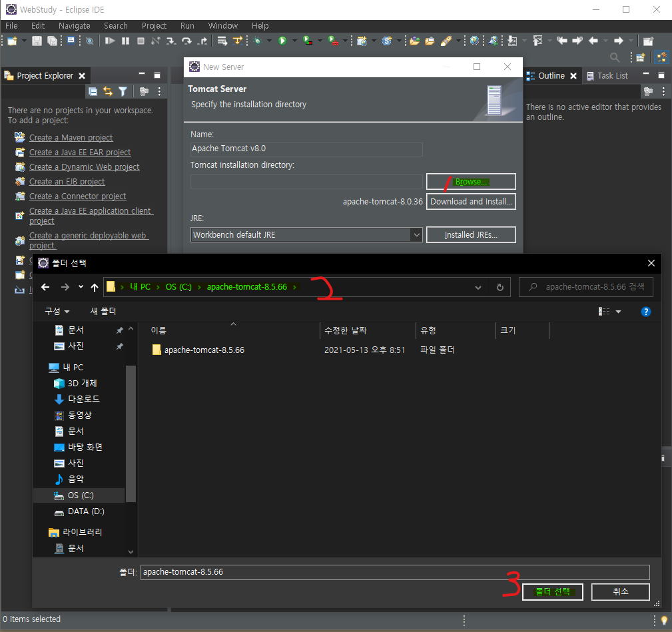Close the Project Explorer tab
Screen dimensions: 672x632
click(x=82, y=76)
